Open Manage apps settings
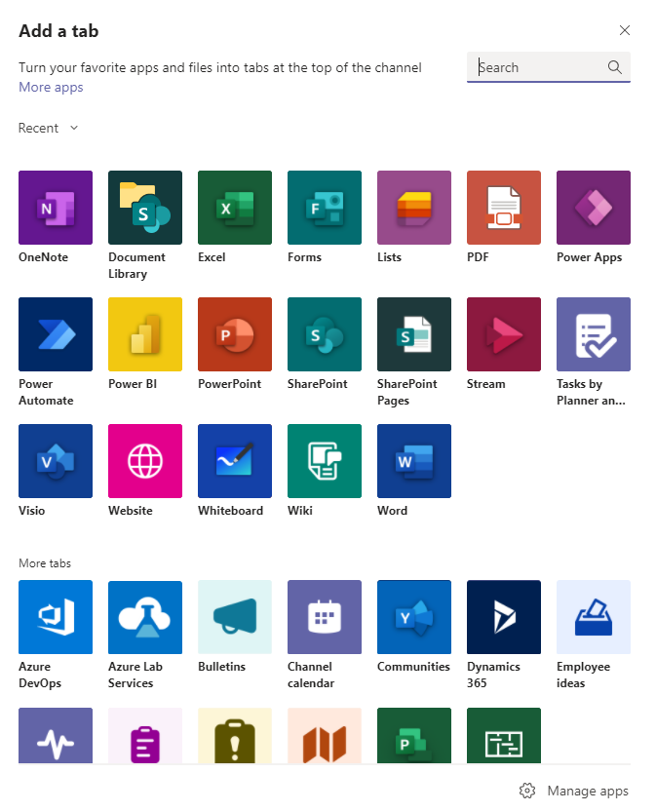 pyautogui.click(x=574, y=791)
